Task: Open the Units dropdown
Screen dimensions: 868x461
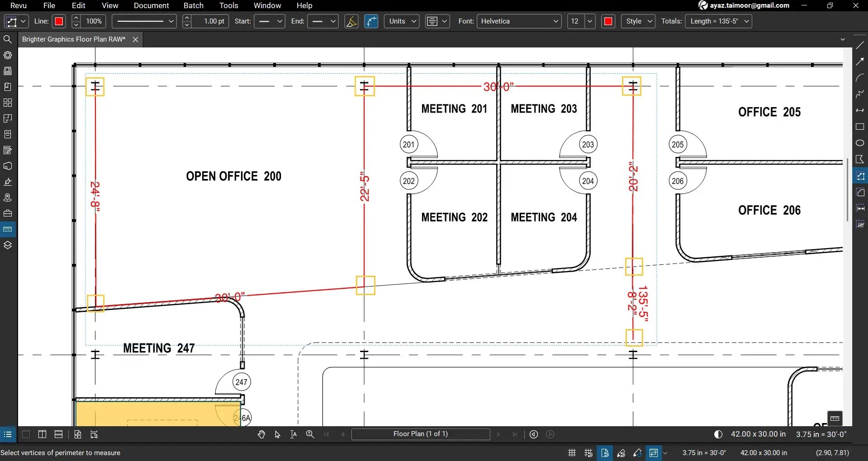Action: click(401, 21)
